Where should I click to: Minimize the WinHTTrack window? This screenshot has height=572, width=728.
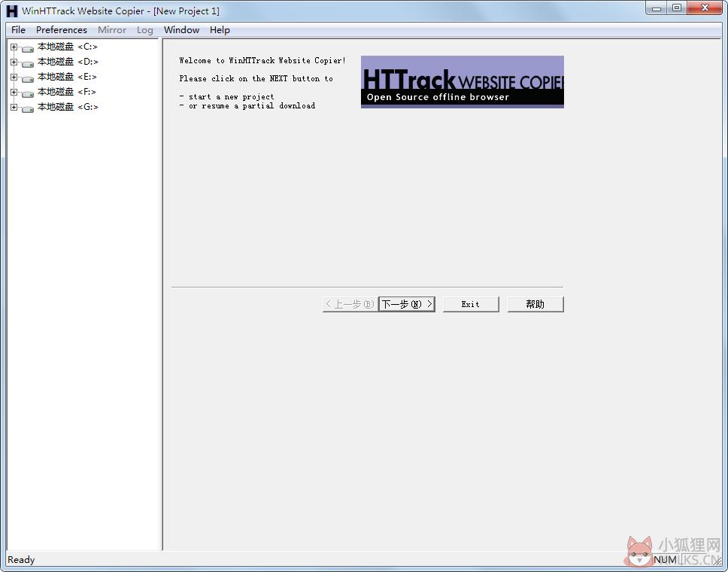pos(657,8)
